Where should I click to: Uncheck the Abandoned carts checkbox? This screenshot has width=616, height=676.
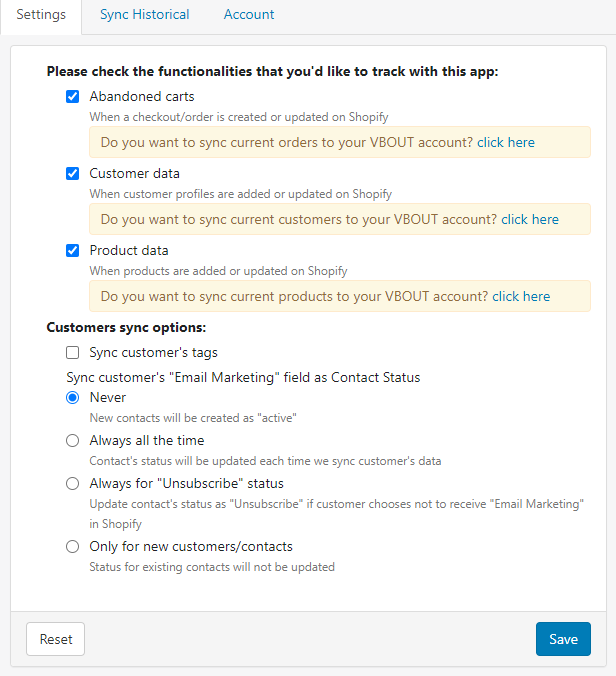(72, 97)
